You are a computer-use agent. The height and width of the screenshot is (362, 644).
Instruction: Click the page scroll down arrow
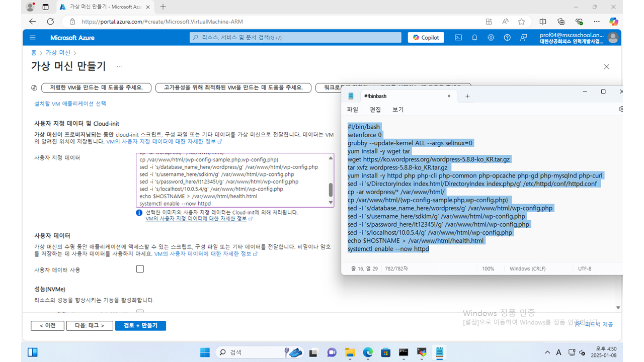[x=618, y=308]
